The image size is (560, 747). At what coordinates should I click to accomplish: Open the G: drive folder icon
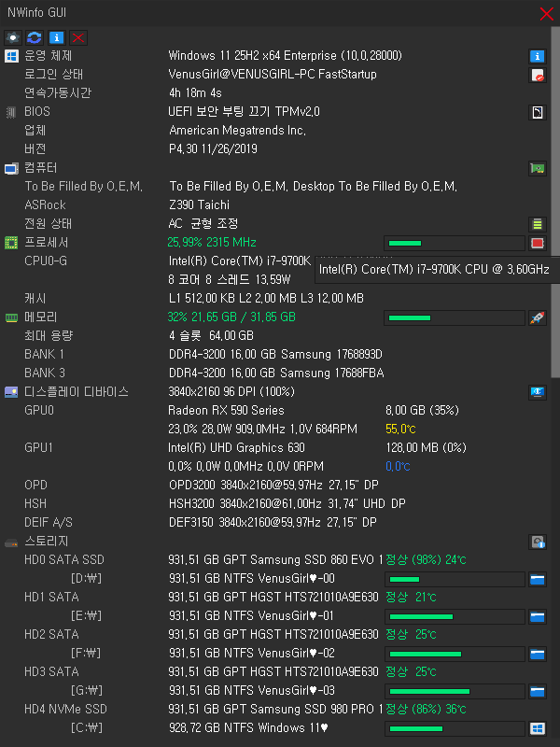pyautogui.click(x=538, y=691)
